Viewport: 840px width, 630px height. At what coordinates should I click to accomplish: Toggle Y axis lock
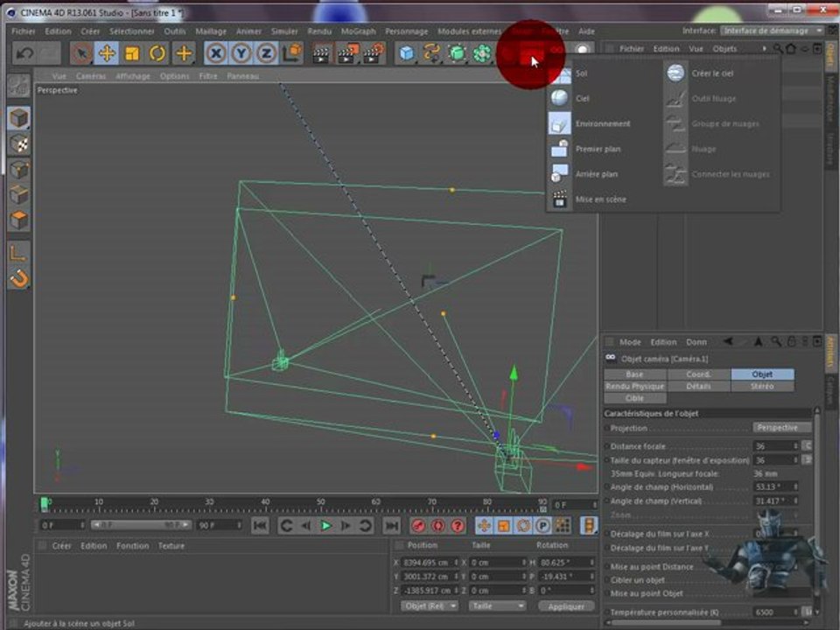(x=241, y=53)
